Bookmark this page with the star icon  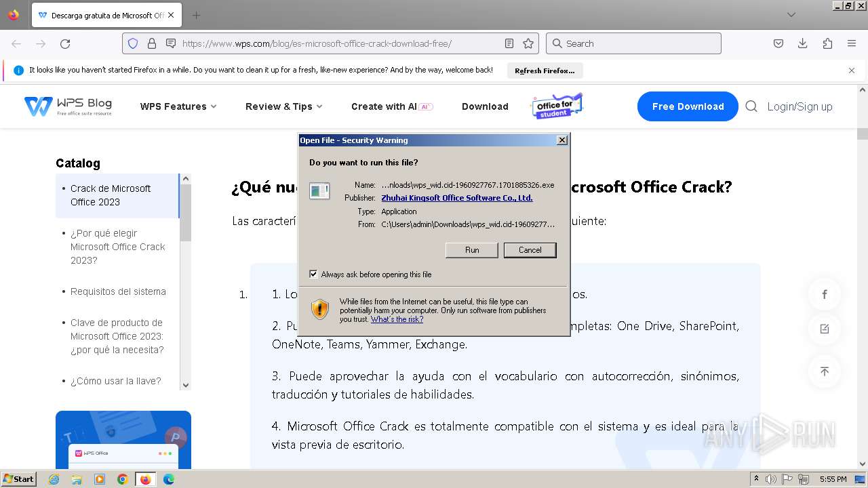(528, 43)
